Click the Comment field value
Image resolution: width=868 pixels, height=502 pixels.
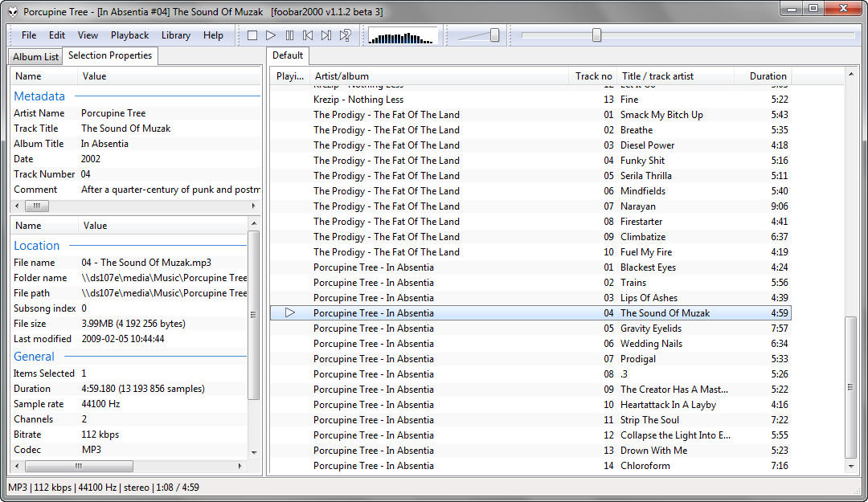pos(170,190)
